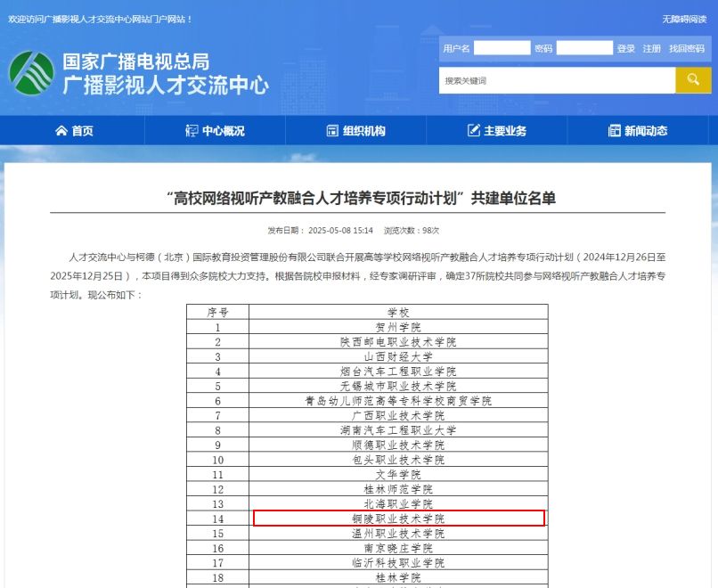The height and width of the screenshot is (588, 718).
Task: Select the cell 青岛幼儿师范高等专科学校商贸学院
Action: 398,401
